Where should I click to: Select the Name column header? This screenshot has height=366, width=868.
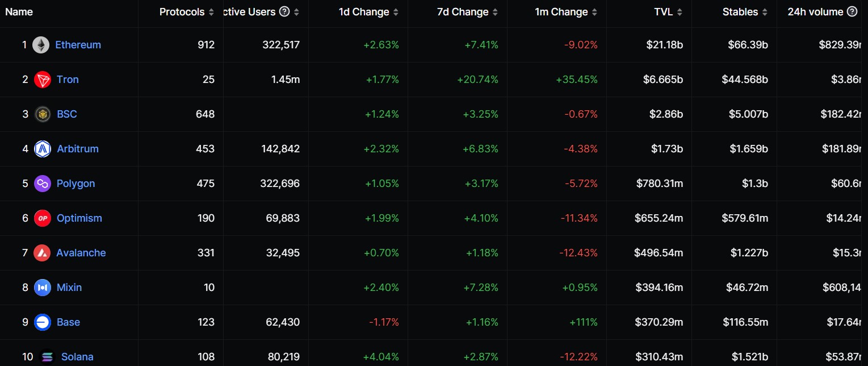[x=19, y=11]
